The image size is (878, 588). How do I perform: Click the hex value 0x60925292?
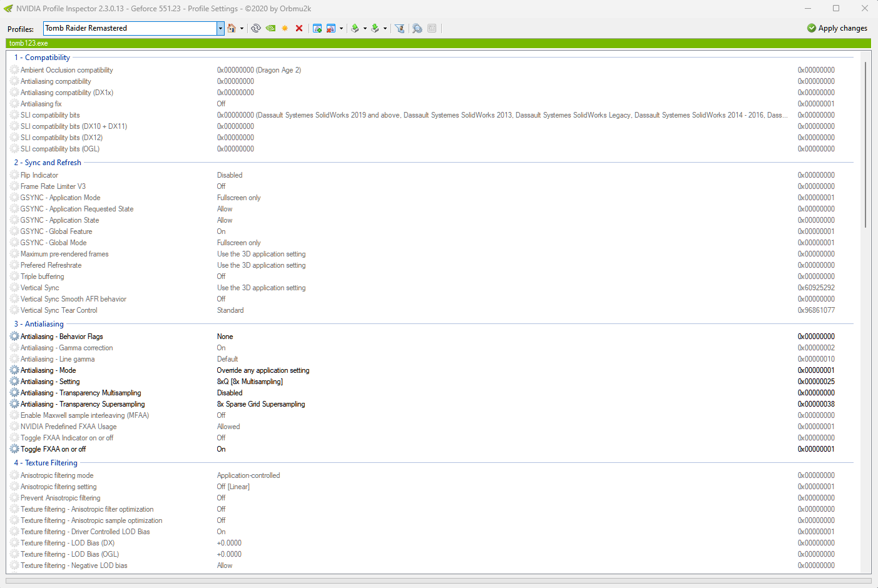coord(816,288)
